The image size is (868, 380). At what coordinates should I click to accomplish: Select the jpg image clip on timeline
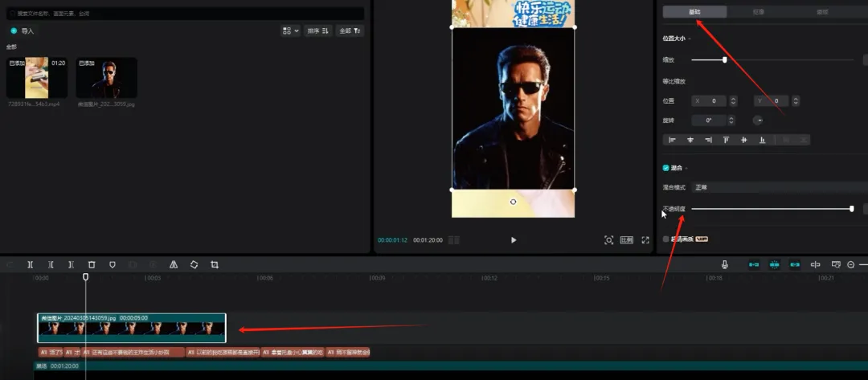click(132, 328)
